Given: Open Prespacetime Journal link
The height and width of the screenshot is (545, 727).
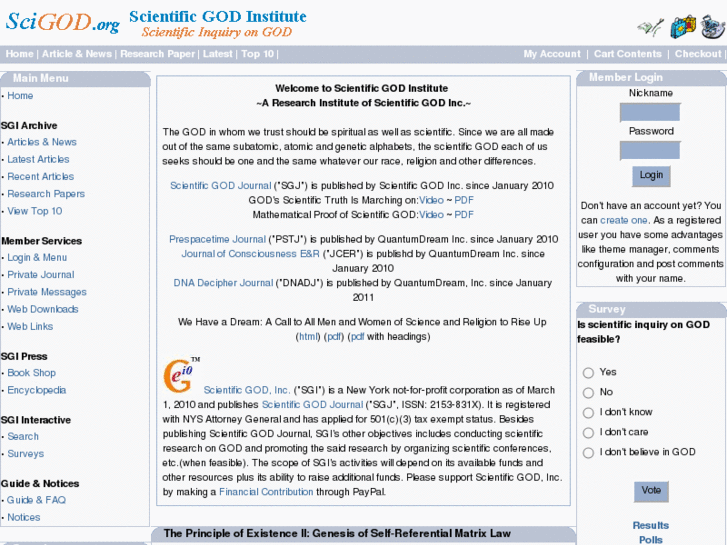Looking at the screenshot, I should [x=217, y=239].
